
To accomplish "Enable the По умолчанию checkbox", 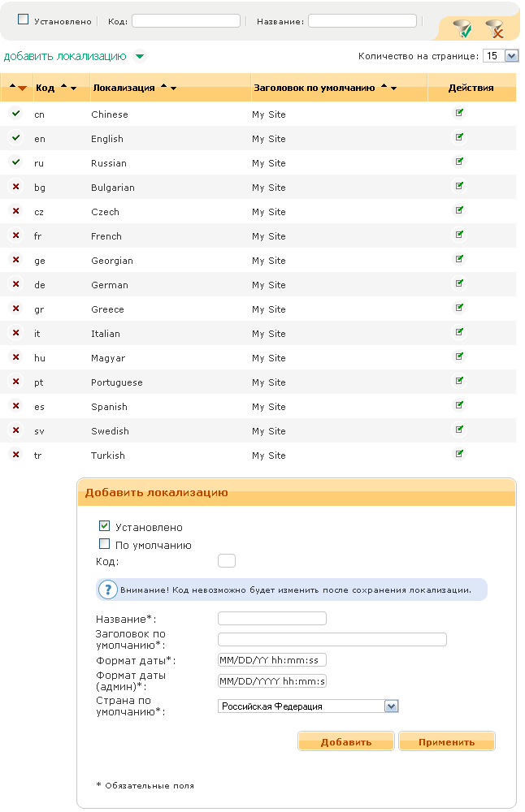I will (104, 545).
